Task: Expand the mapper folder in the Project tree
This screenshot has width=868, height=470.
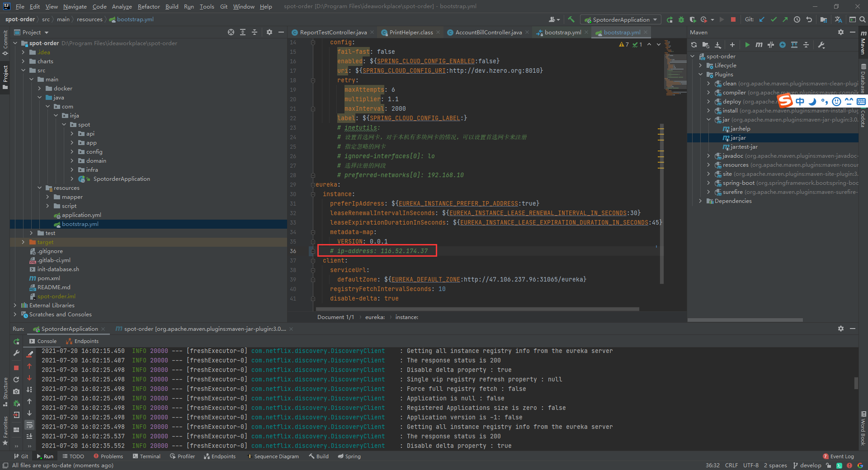Action: (x=47, y=197)
